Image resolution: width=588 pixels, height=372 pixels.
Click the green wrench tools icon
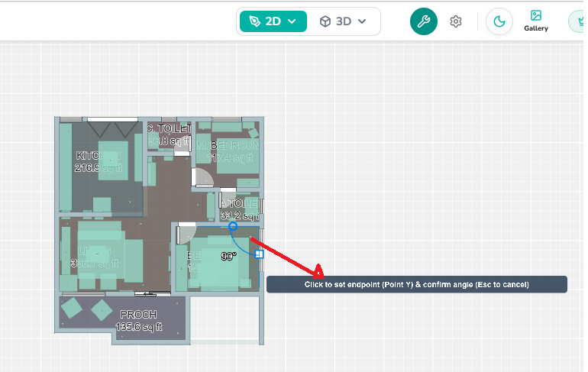[x=423, y=21]
